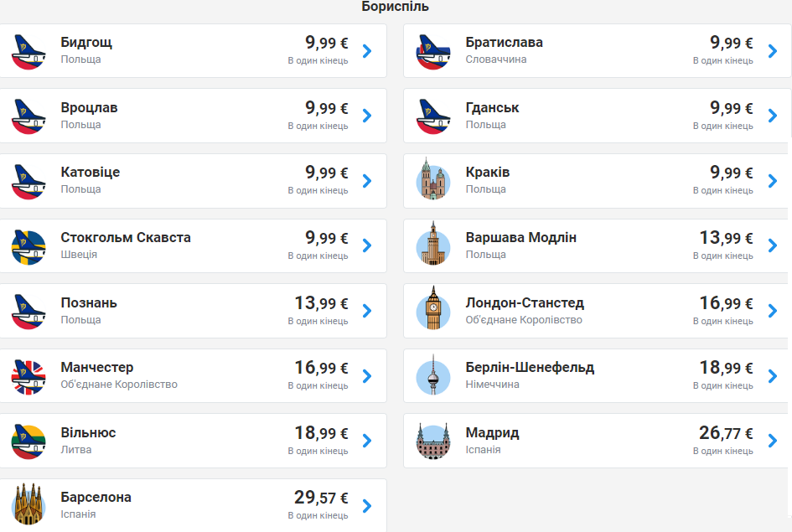Click the UK flag plane icon for Манчестер
This screenshot has height=532, width=792.
pyautogui.click(x=28, y=376)
